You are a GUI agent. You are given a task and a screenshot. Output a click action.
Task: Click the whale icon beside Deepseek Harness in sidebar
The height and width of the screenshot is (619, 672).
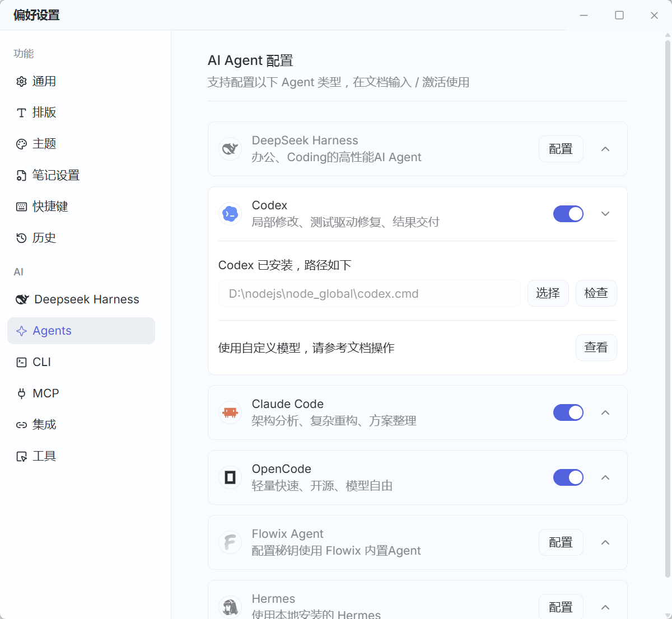click(x=22, y=299)
